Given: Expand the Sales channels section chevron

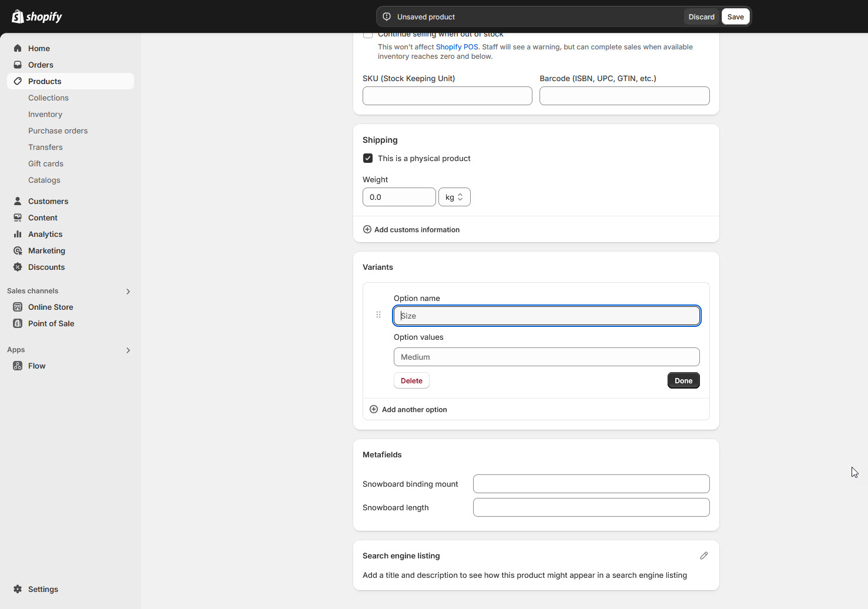Looking at the screenshot, I should pyautogui.click(x=128, y=292).
